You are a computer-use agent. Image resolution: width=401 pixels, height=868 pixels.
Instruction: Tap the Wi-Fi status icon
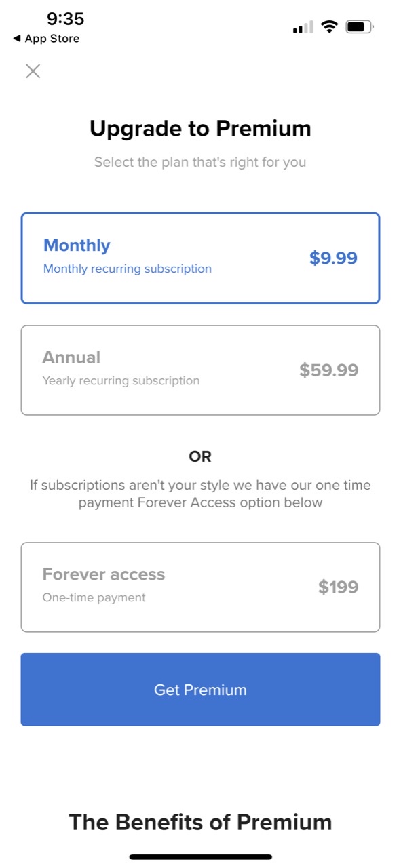(x=330, y=27)
